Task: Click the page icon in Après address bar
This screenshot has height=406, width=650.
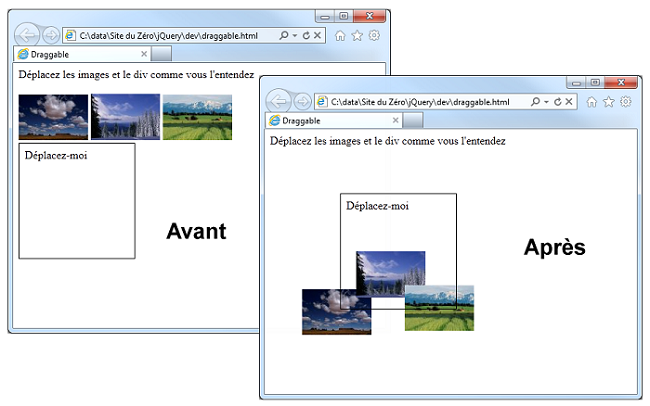Action: tap(322, 102)
